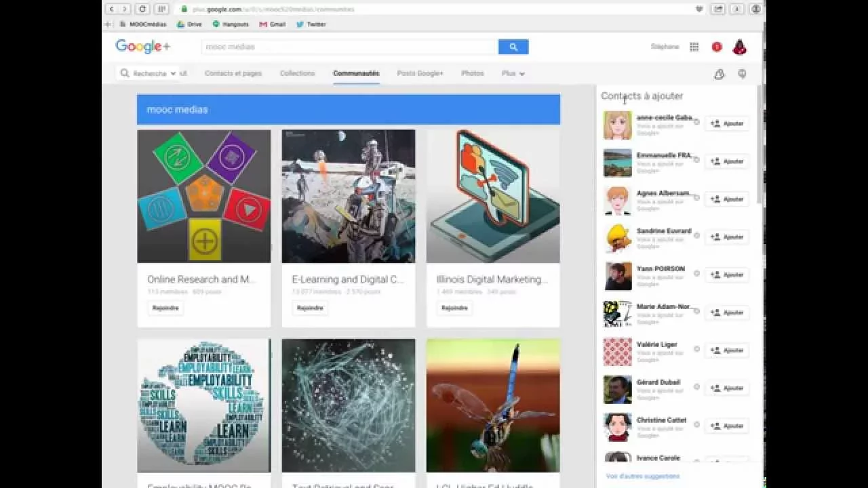Open the Twitter bookmark
868x488 pixels.
click(311, 24)
